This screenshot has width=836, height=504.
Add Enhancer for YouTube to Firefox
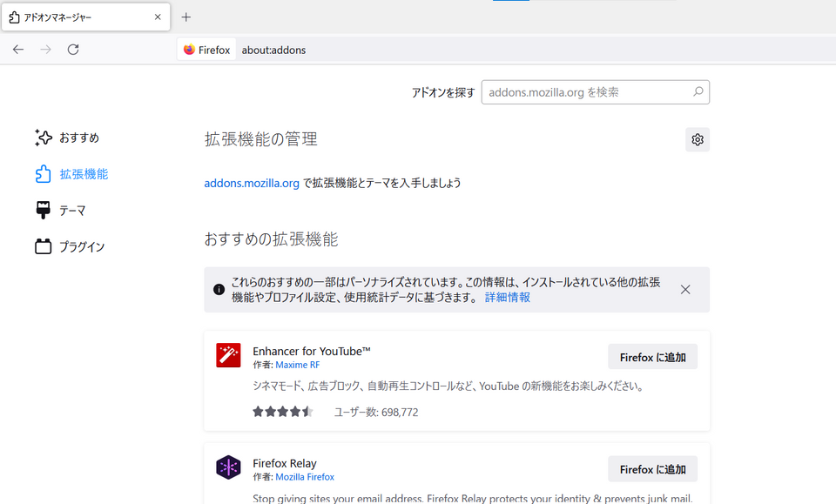click(x=652, y=357)
